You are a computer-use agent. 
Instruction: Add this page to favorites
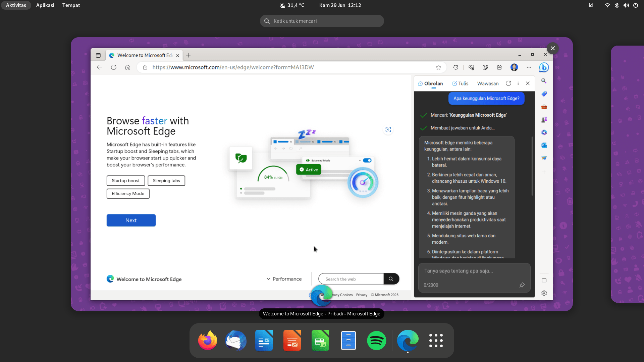pos(438,67)
